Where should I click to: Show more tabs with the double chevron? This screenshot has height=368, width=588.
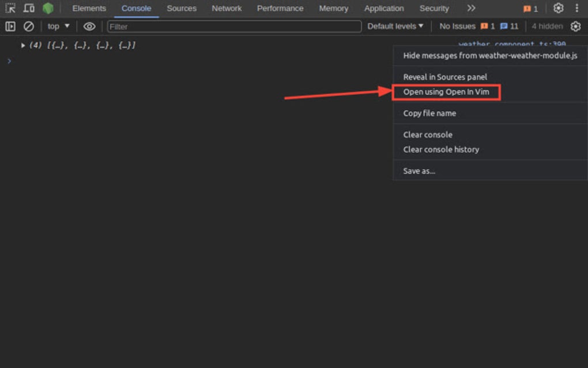click(x=471, y=8)
